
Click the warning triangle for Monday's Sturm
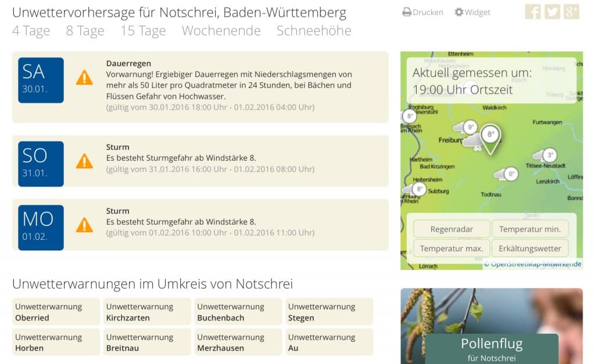(84, 225)
